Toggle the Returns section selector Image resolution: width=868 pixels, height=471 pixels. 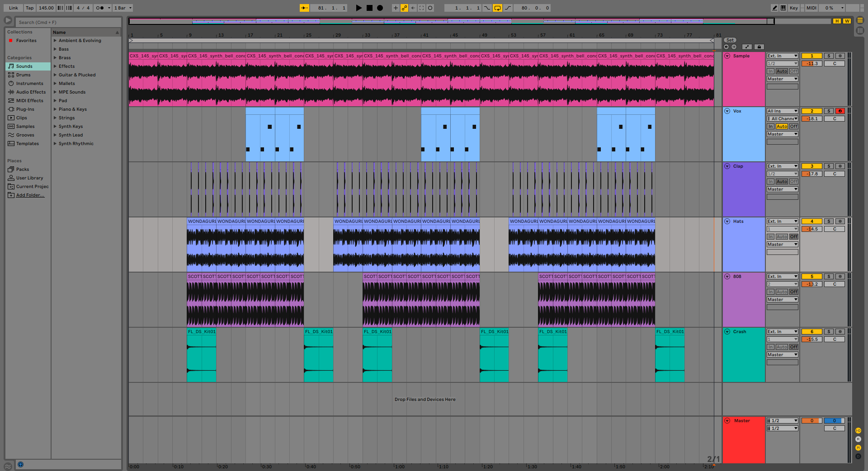click(x=858, y=439)
